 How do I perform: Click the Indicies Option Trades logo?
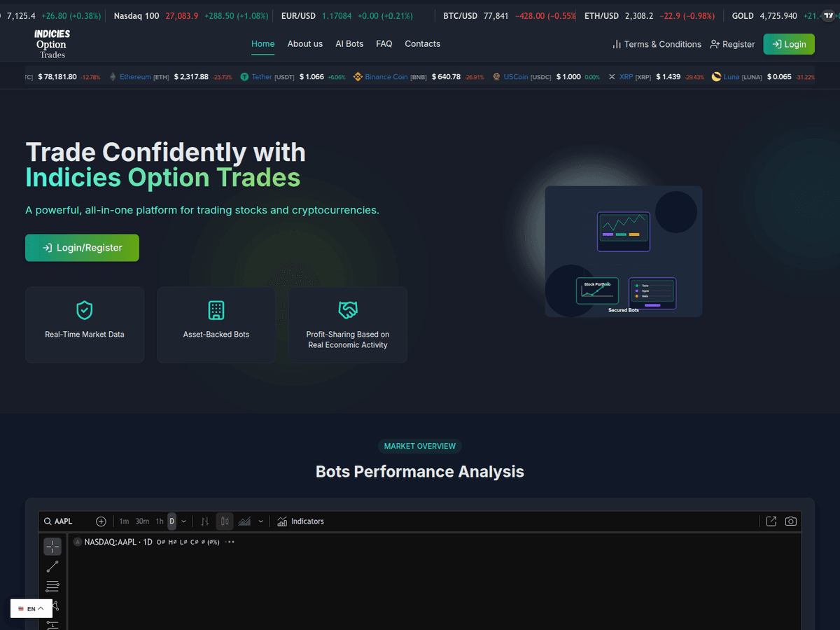pos(52,44)
